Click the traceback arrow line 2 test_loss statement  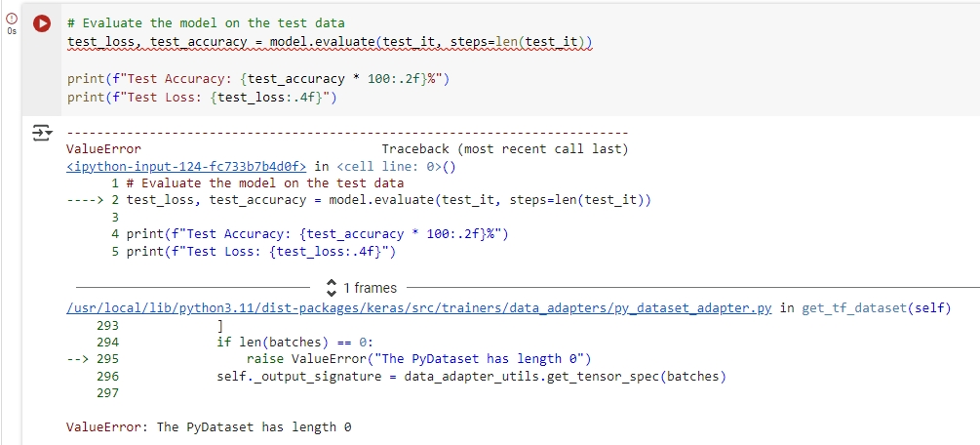click(389, 200)
